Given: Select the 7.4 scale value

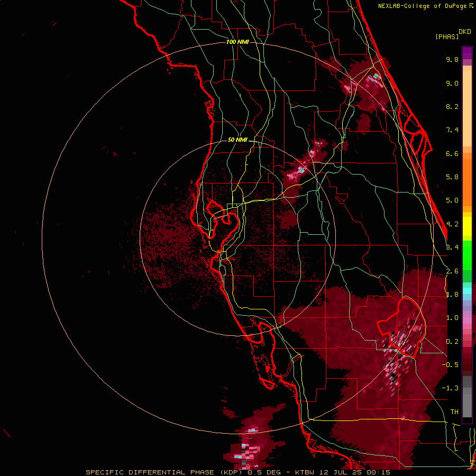Looking at the screenshot, I should [x=452, y=130].
